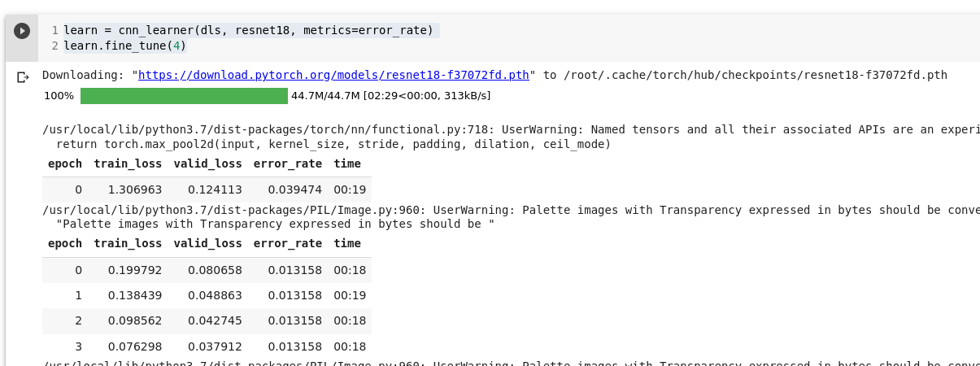Run the cnn_learner code cell
Screen dimensions: 980x366
click(x=22, y=31)
